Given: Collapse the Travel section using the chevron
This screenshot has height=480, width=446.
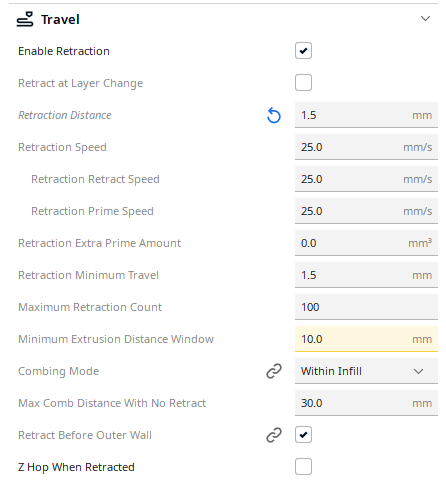Looking at the screenshot, I should pos(425,18).
